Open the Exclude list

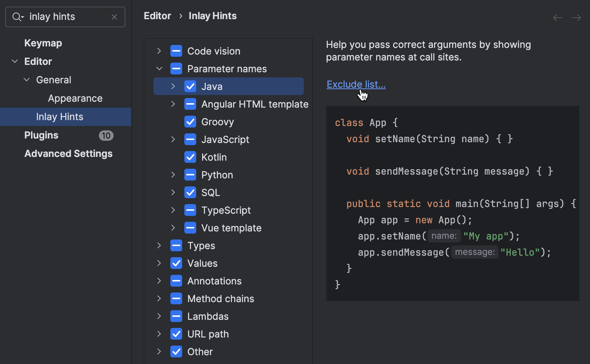(355, 84)
